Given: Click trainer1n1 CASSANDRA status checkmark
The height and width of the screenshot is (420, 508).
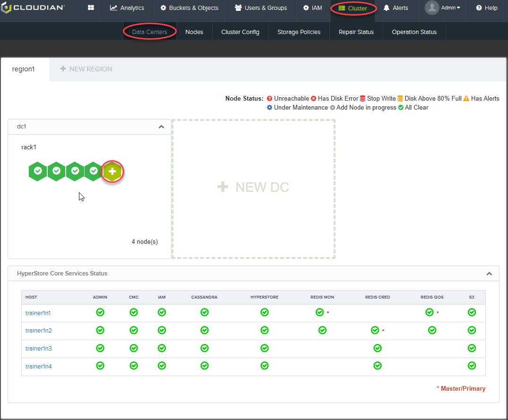Looking at the screenshot, I should [205, 312].
